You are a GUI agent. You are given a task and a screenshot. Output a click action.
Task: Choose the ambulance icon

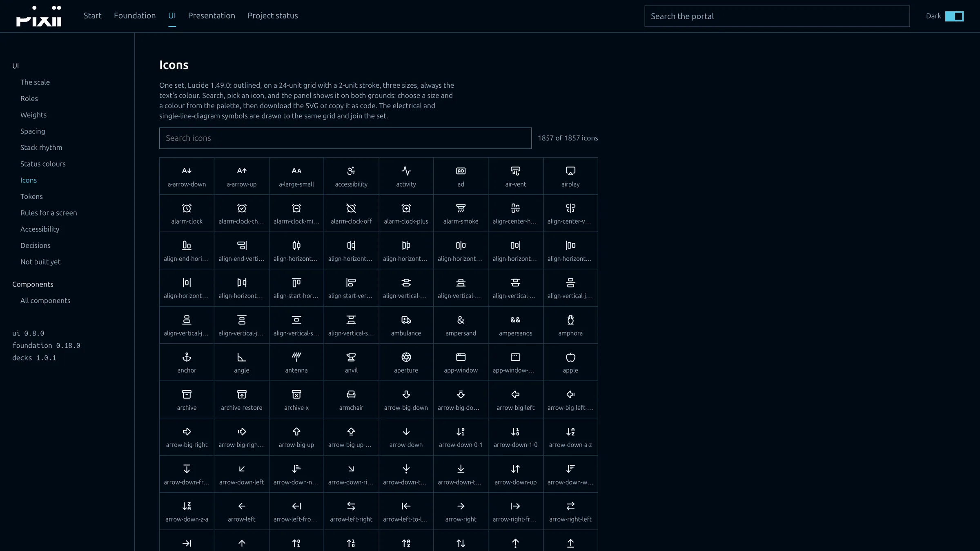[406, 325]
